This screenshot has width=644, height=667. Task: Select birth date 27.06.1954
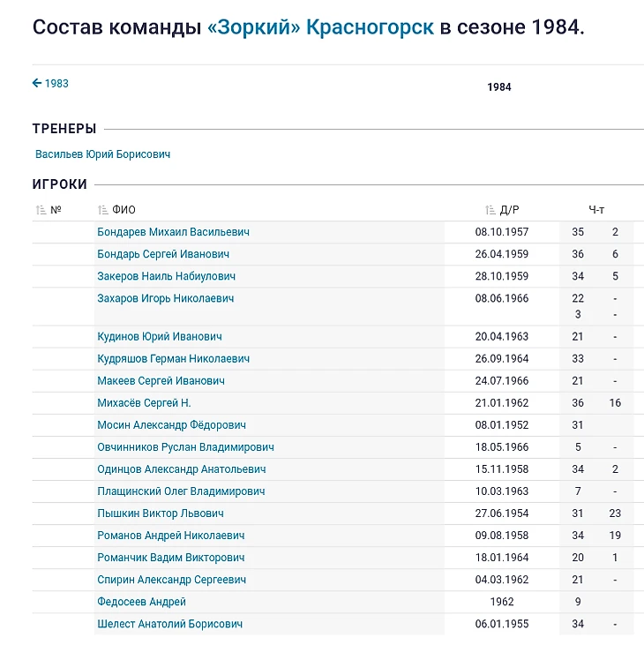coord(502,513)
